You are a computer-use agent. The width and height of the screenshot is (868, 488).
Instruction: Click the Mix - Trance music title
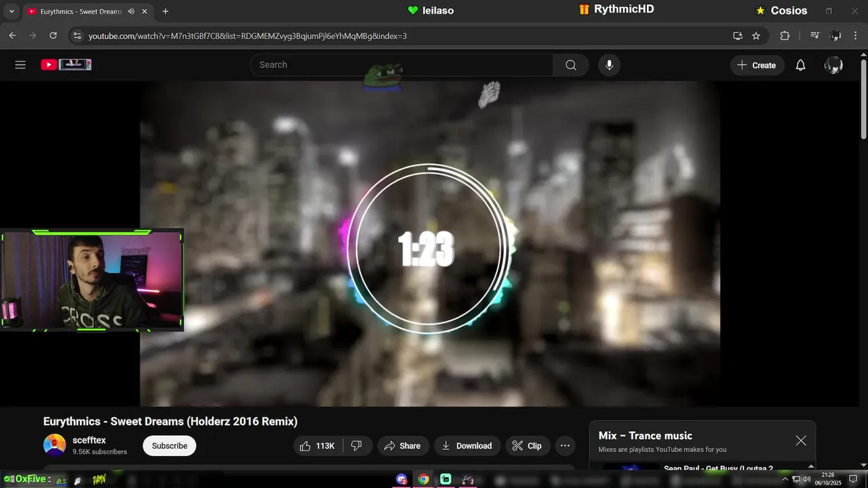click(x=645, y=436)
